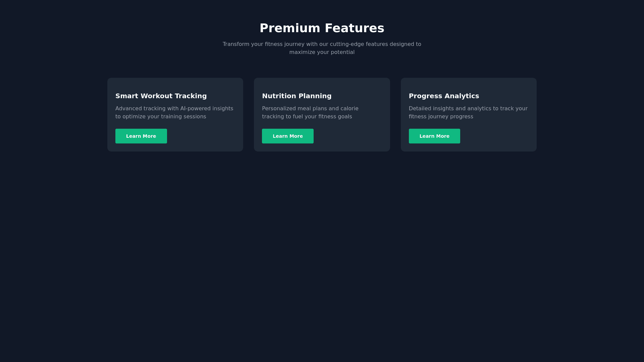This screenshot has width=644, height=362.
Task: Click "tracking to fuel your fitness goals" text
Action: point(307,117)
